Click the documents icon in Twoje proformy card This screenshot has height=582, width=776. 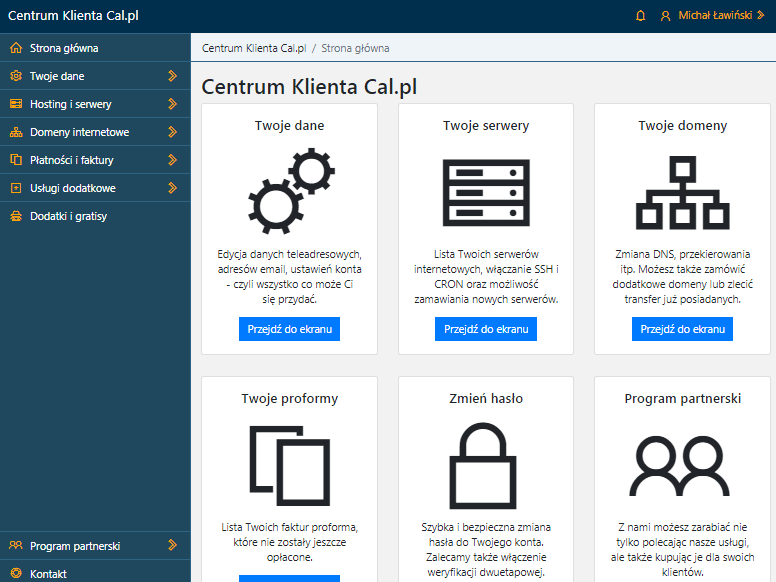(x=290, y=465)
